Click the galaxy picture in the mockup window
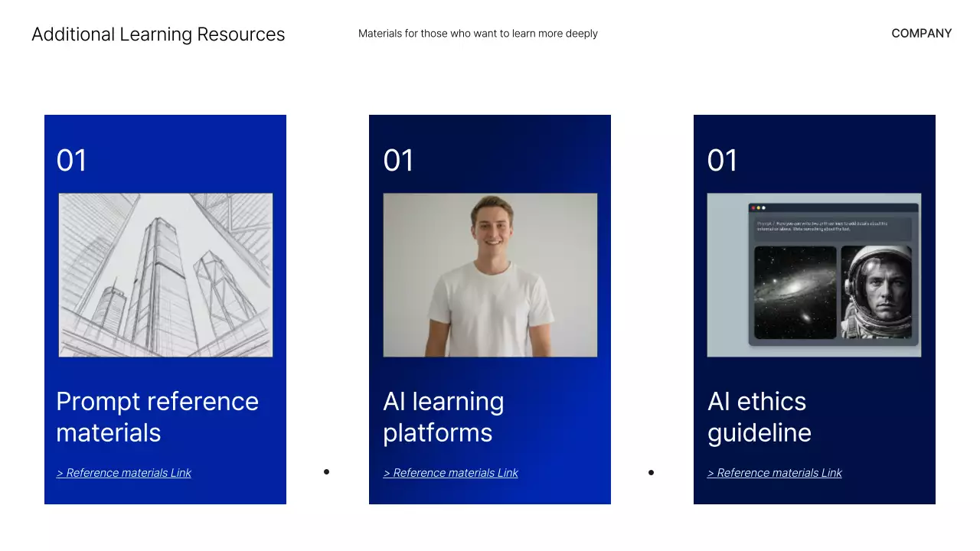 coord(795,292)
